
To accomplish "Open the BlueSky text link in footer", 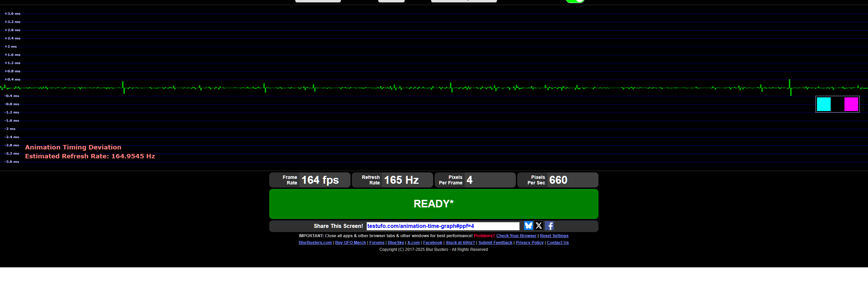I will (x=396, y=243).
